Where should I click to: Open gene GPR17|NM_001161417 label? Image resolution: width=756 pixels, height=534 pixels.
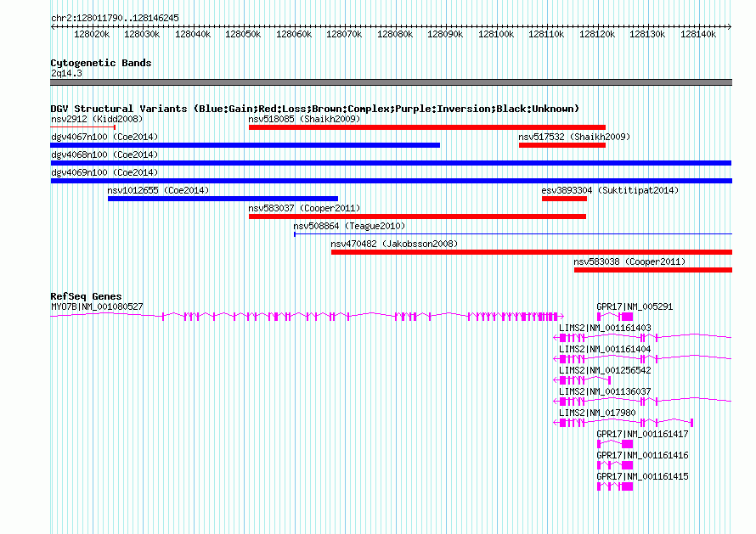(642, 434)
